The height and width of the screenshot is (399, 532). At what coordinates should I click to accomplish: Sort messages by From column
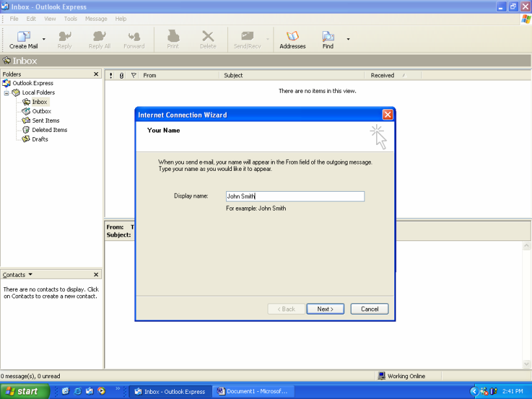pos(179,75)
